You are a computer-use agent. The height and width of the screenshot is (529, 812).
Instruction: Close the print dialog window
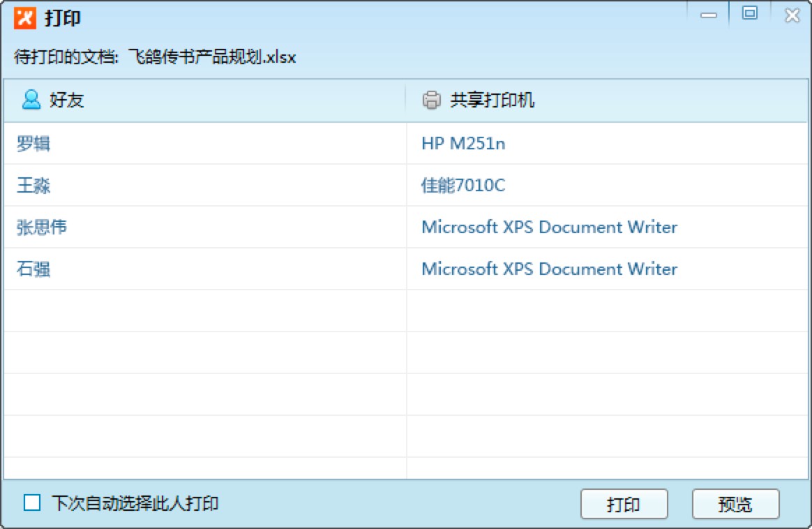click(792, 15)
